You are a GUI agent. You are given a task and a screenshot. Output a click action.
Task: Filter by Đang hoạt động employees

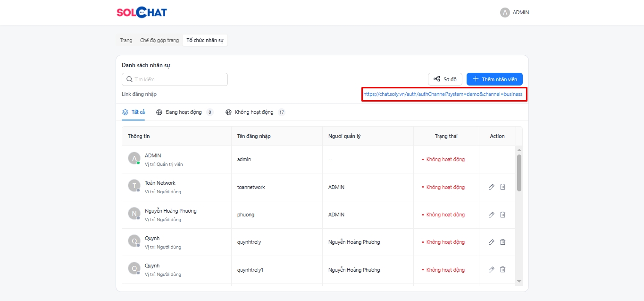(184, 112)
